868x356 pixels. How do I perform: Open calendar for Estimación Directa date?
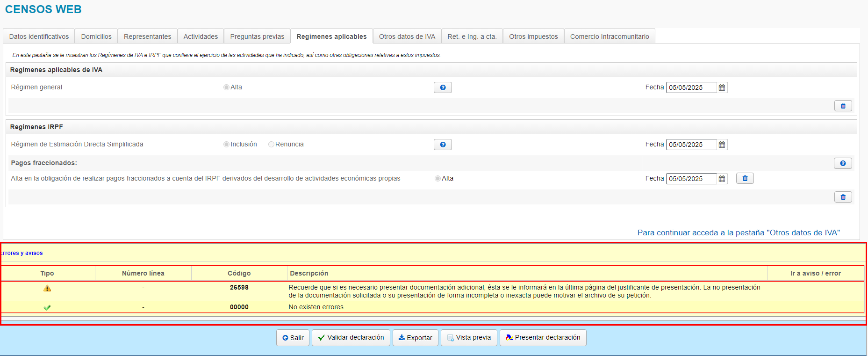722,145
